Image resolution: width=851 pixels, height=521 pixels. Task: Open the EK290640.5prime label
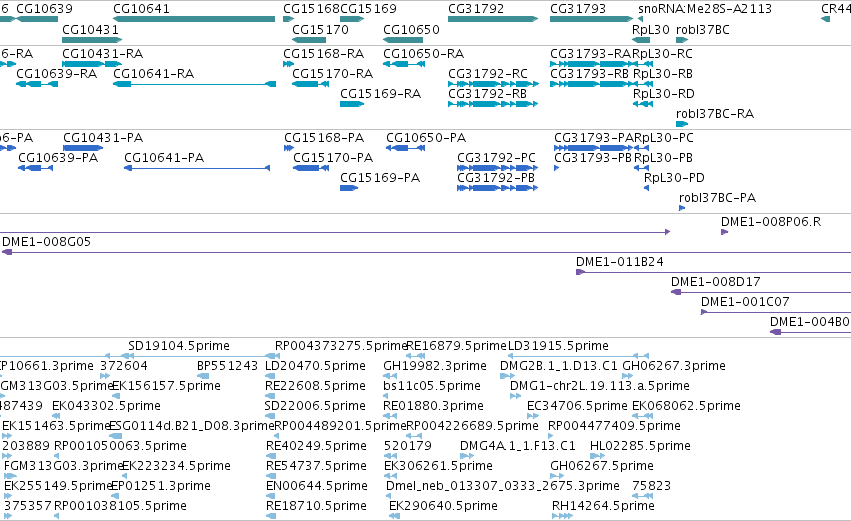443,507
